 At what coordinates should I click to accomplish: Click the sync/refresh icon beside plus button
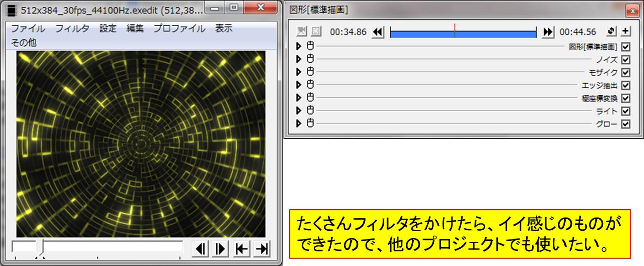coord(611,32)
